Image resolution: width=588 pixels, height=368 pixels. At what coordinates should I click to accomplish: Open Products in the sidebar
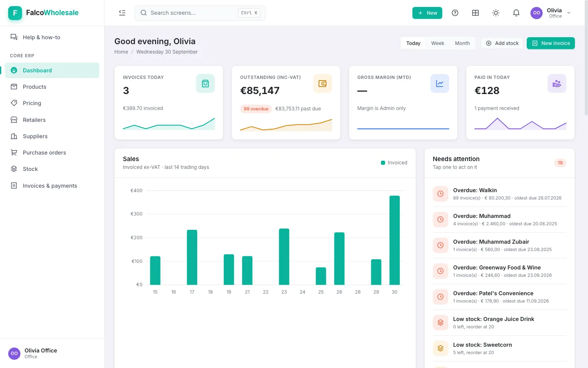pos(52,87)
